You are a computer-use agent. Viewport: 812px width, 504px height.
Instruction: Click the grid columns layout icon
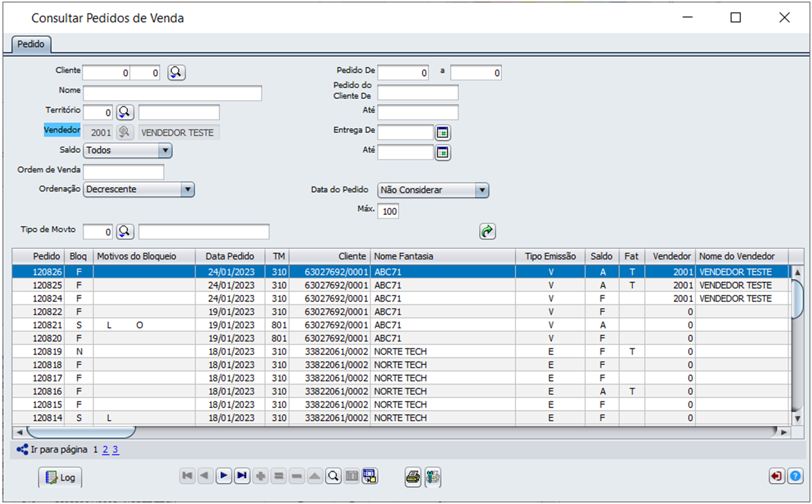point(352,475)
